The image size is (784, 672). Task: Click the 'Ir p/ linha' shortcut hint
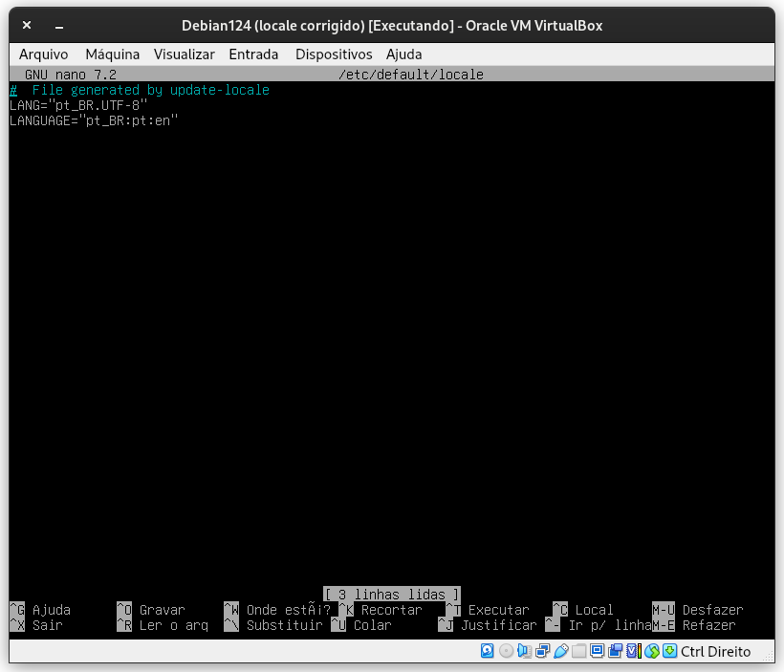[x=599, y=625]
